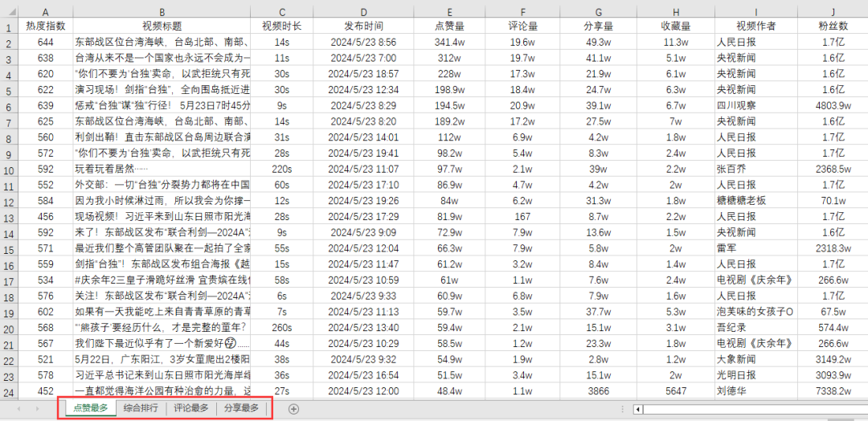
Task: Click the cell showing 2024/5/23 8:56
Action: click(363, 42)
